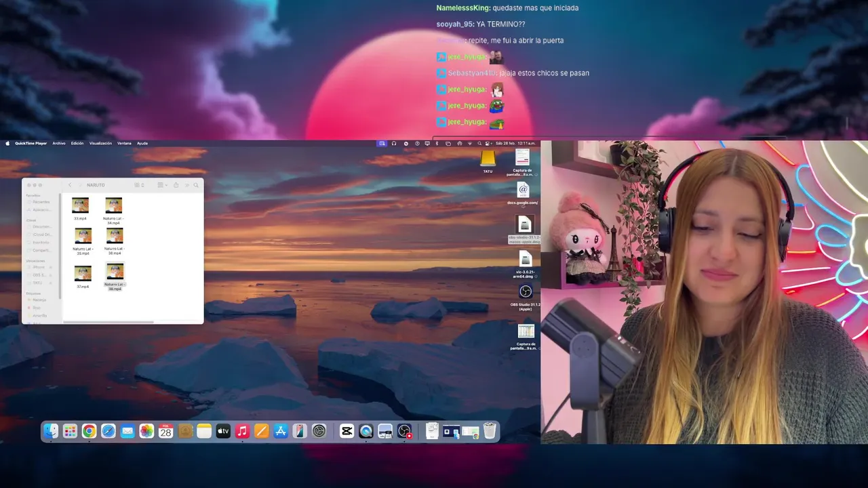868x488 pixels.
Task: Click NamelesssKing username in chat
Action: click(463, 8)
